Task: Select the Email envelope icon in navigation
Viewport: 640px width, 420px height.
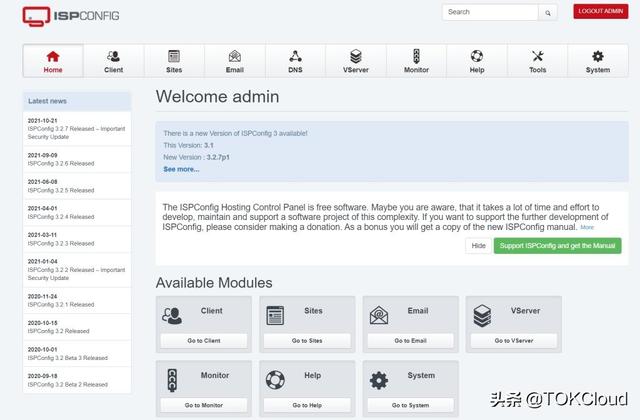Action: [x=234, y=61]
